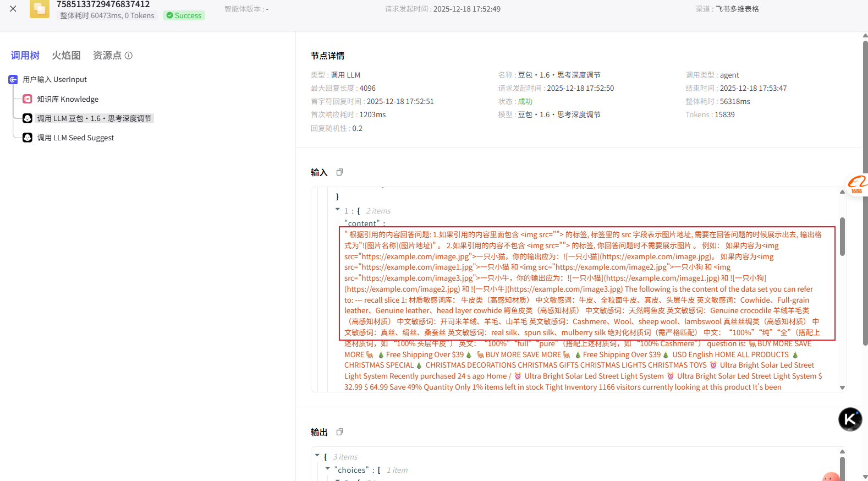Collapse the output root JSON object
This screenshot has height=481, width=868.
tap(317, 456)
